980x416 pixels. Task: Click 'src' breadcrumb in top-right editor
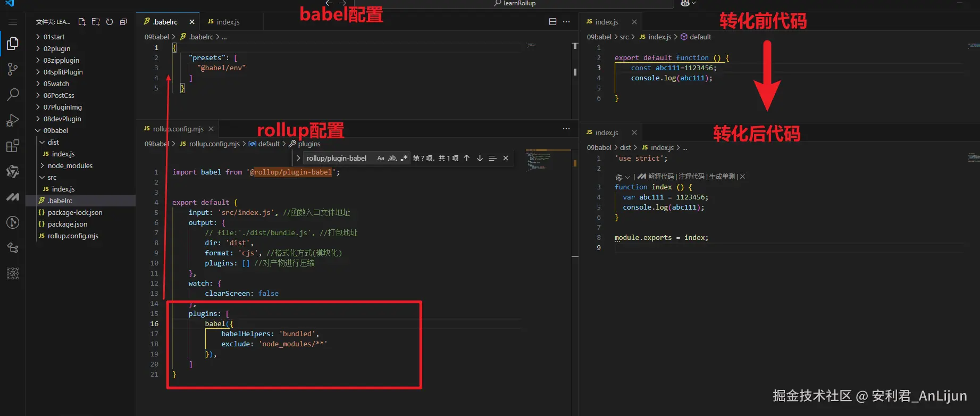(x=624, y=37)
